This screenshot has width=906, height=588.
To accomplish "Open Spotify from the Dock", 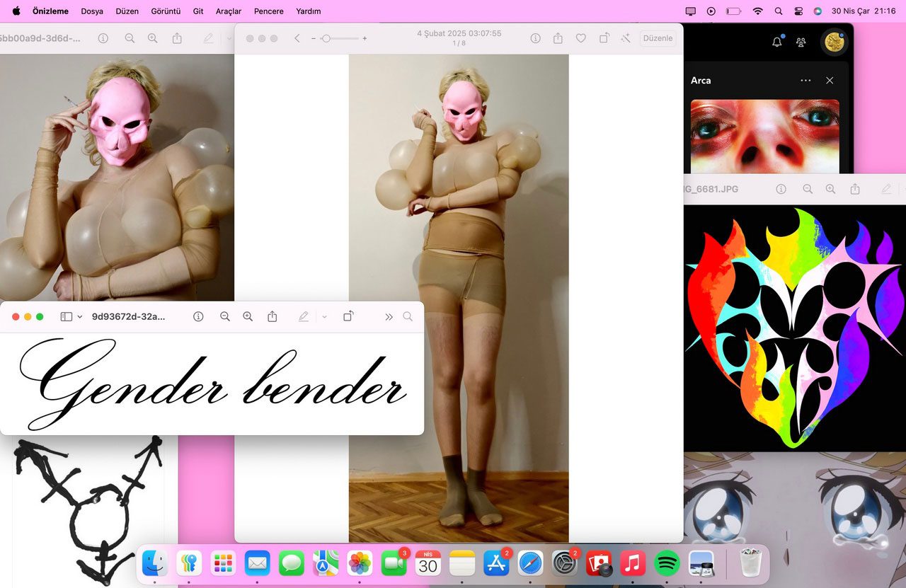I will click(666, 564).
